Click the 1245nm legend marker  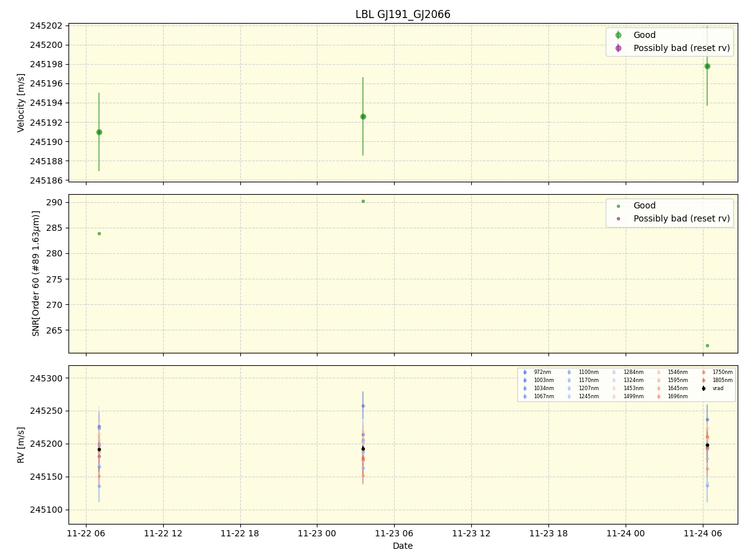[569, 396]
